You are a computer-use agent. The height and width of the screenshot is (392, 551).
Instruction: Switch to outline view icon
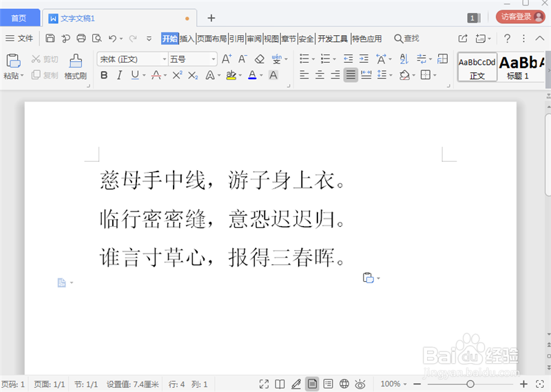pos(329,384)
